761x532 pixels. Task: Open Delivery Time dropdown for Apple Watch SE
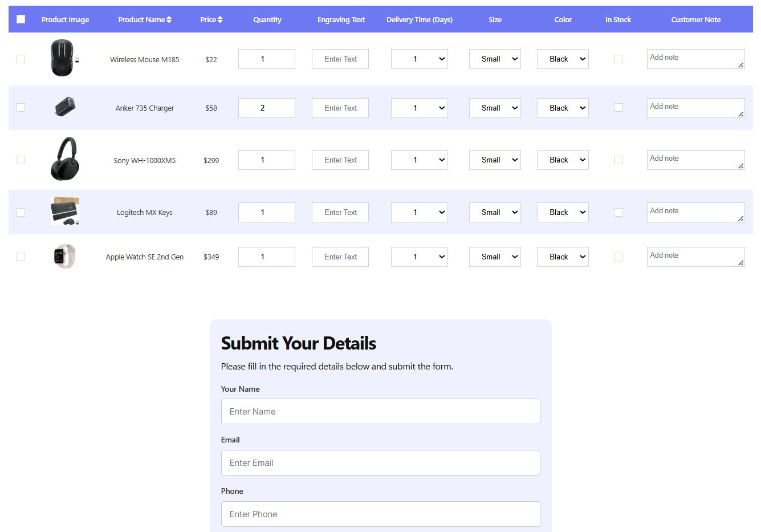tap(420, 257)
